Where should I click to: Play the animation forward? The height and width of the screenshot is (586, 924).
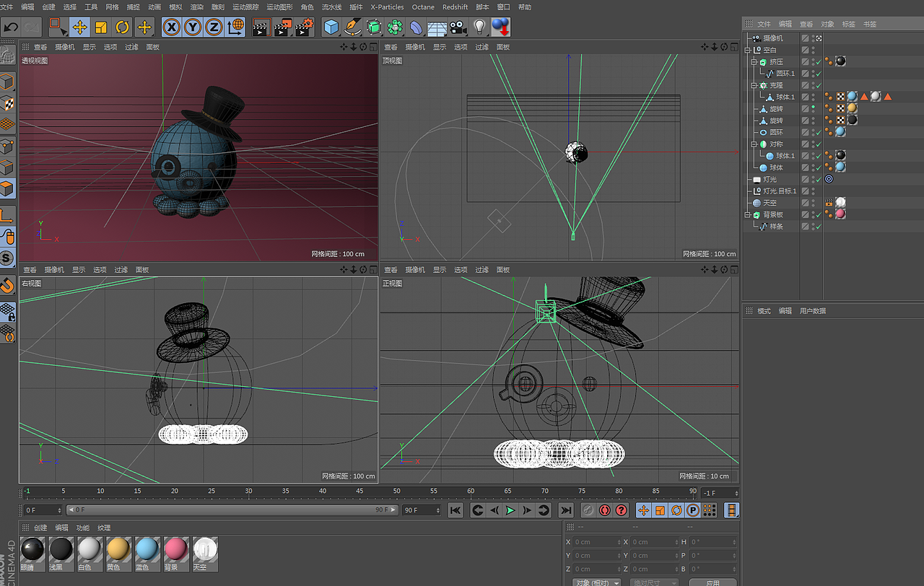click(510, 510)
